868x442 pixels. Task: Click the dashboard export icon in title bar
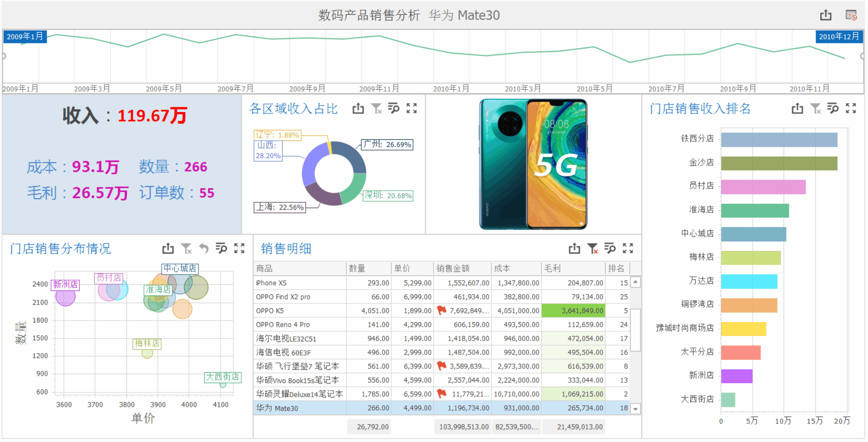(x=825, y=15)
